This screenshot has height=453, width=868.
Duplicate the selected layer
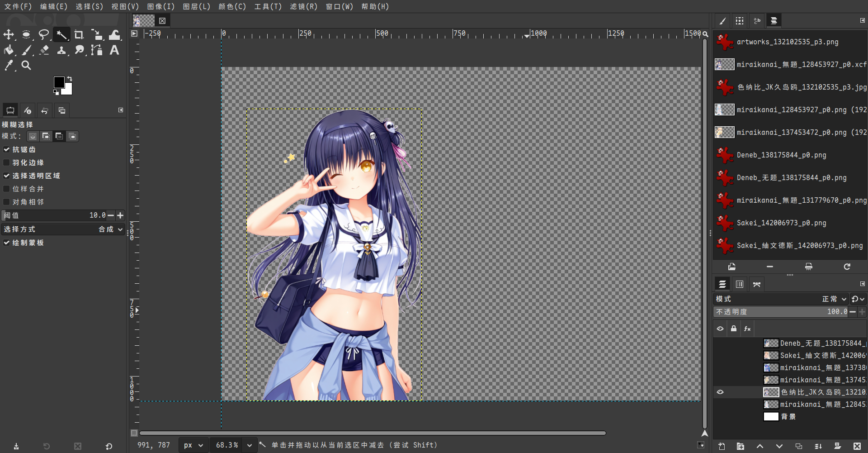799,446
